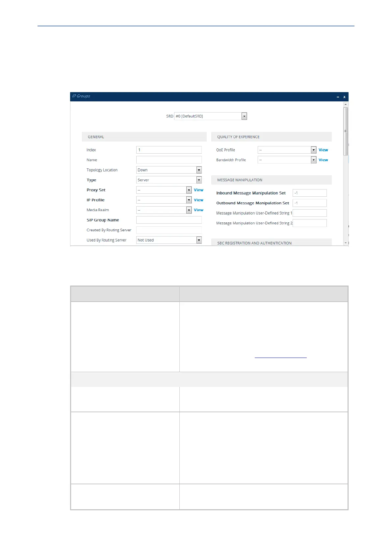Open Topology Location dropdown
This screenshot has height=554, width=392.
coord(169,170)
